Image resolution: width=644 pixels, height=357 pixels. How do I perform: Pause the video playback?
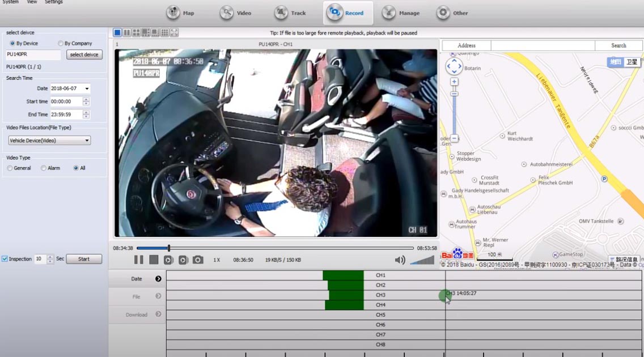pyautogui.click(x=139, y=260)
